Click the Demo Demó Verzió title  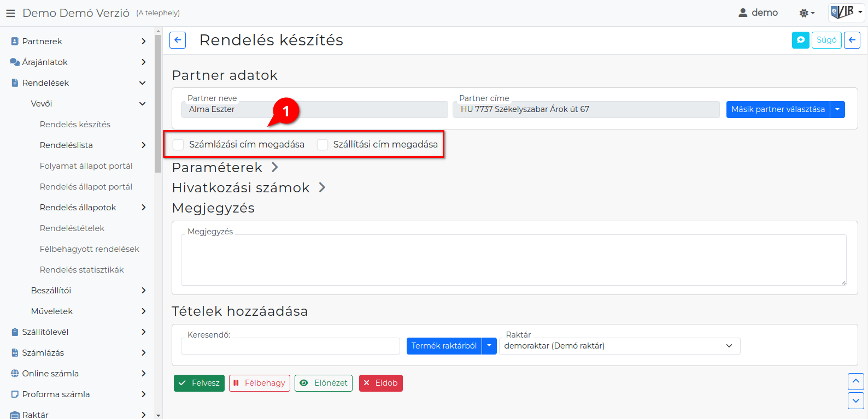tap(76, 13)
